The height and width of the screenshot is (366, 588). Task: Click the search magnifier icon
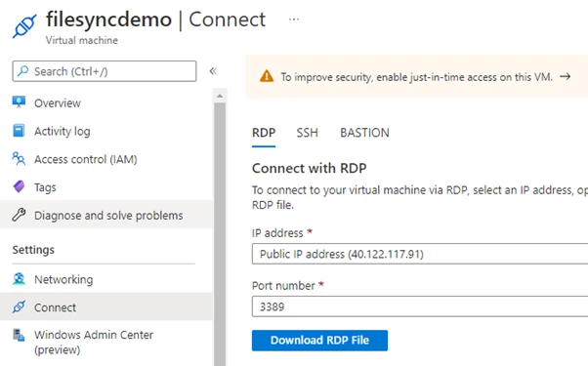coord(23,71)
